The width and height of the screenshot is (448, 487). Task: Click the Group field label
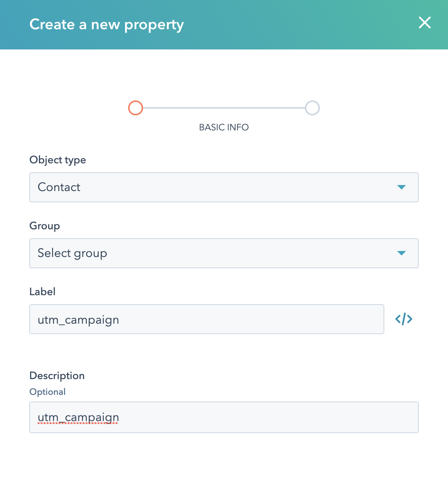(x=45, y=226)
